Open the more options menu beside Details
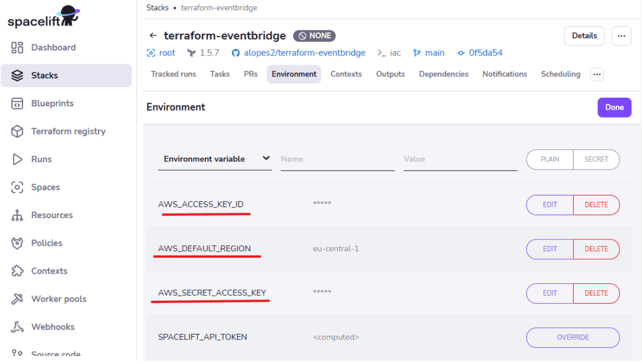Viewport: 642px width, 364px height. [621, 36]
